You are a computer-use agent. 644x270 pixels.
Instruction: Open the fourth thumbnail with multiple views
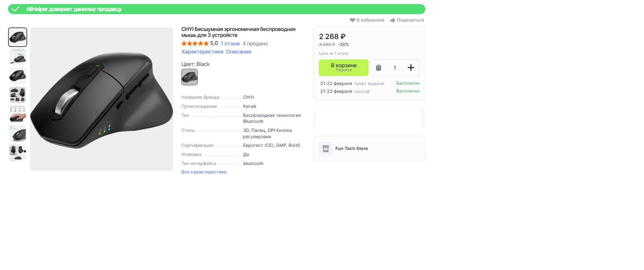17,95
